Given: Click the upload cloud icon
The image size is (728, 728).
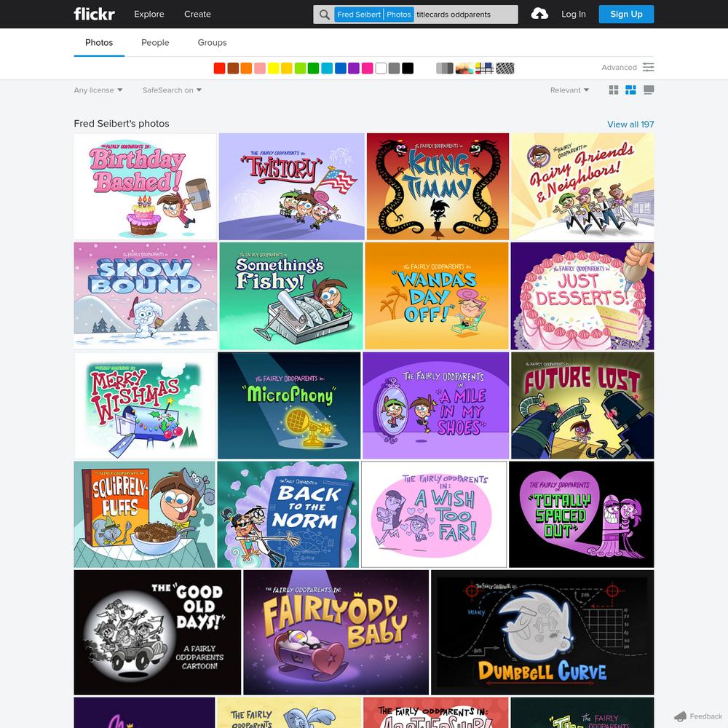Looking at the screenshot, I should [x=539, y=14].
